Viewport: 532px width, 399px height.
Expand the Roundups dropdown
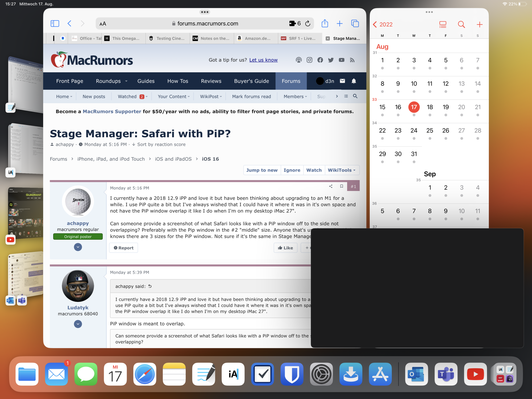point(126,81)
